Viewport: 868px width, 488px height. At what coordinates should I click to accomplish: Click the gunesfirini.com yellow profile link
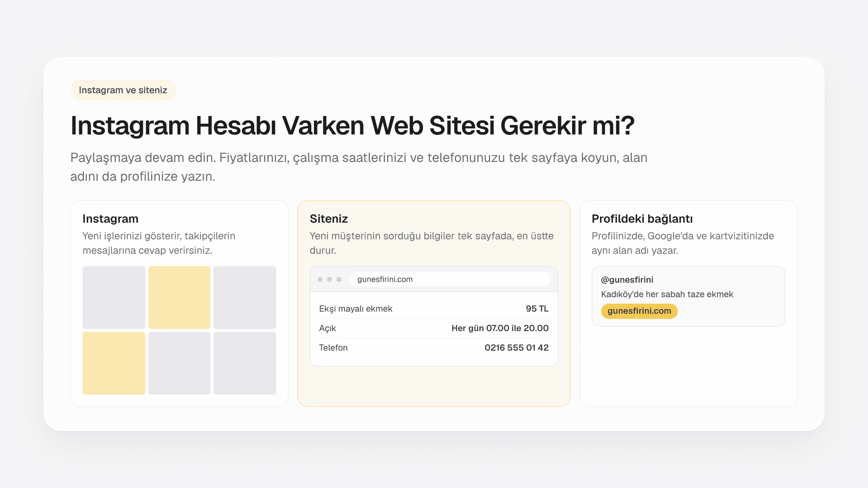639,311
